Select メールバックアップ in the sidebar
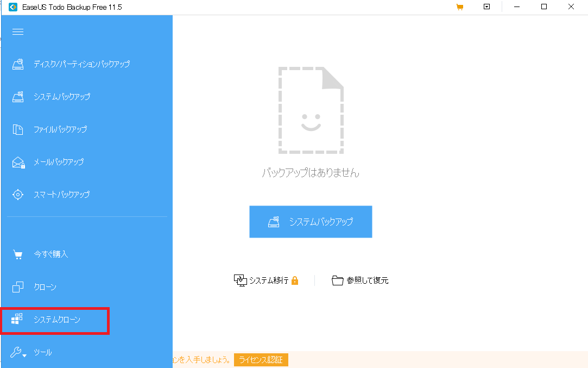The image size is (588, 368). (59, 162)
